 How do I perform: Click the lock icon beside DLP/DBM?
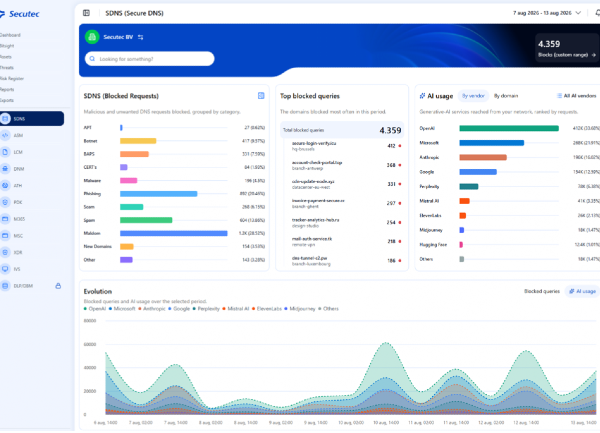point(58,286)
